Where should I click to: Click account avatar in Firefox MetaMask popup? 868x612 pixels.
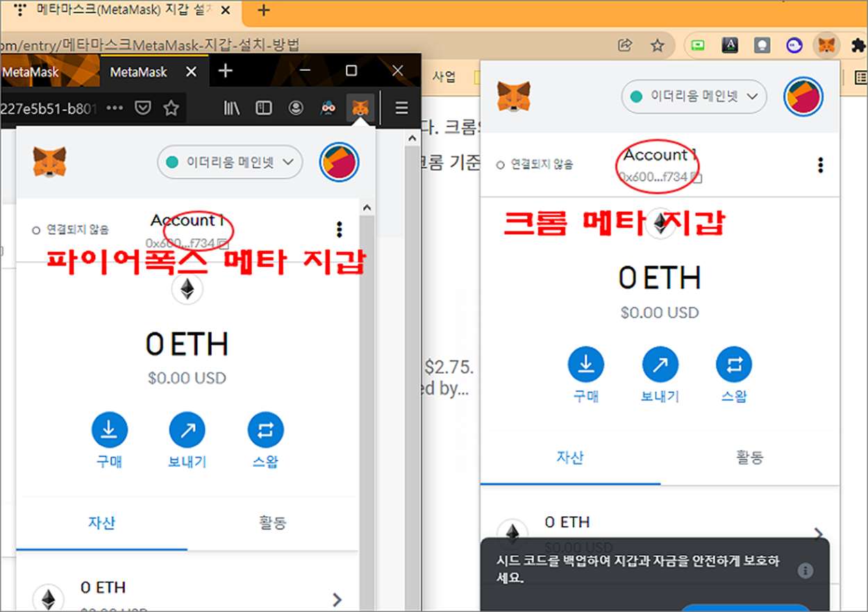[339, 163]
